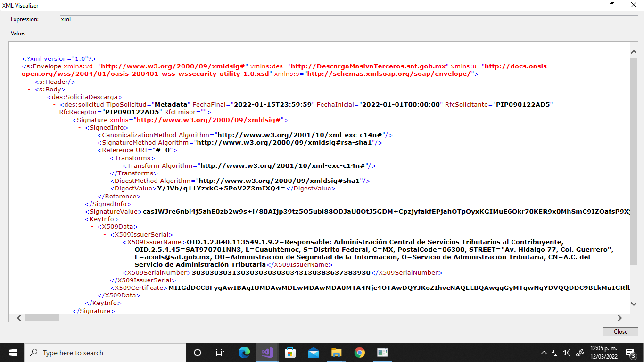Click the DigestMethod element line
This screenshot has height=362, width=644.
pyautogui.click(x=240, y=181)
